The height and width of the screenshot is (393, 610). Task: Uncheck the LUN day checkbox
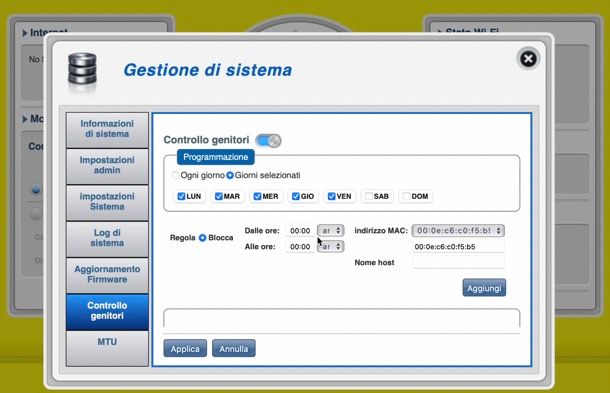tap(181, 196)
